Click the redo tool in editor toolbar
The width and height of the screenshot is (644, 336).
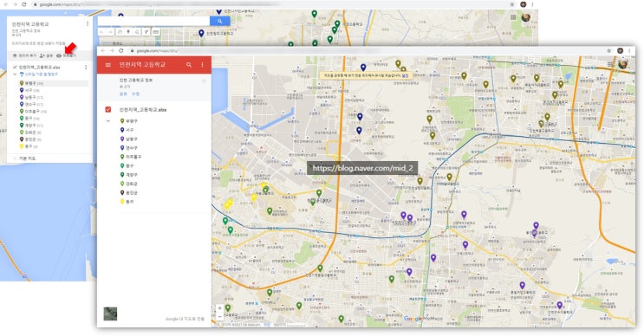pos(110,31)
